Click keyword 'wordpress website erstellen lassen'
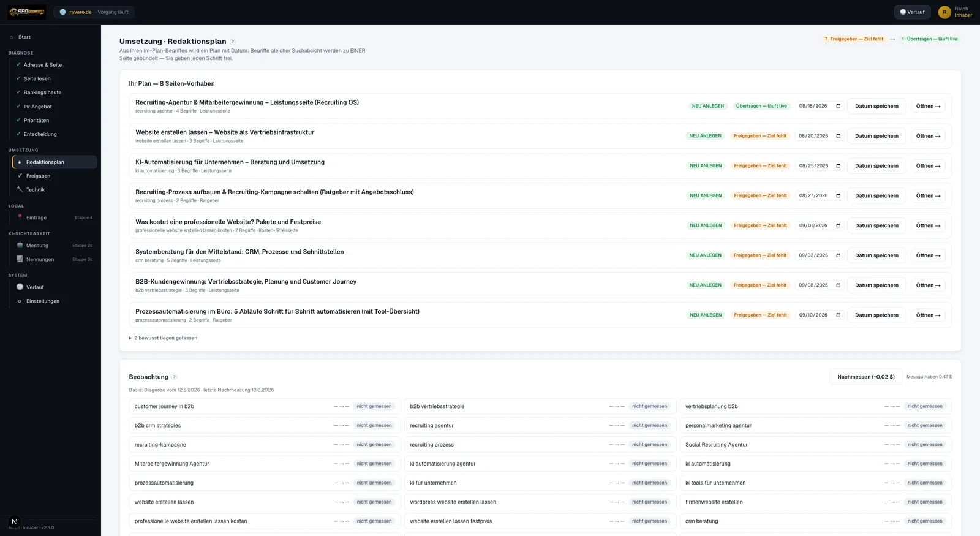The height and width of the screenshot is (536, 980). [453, 502]
